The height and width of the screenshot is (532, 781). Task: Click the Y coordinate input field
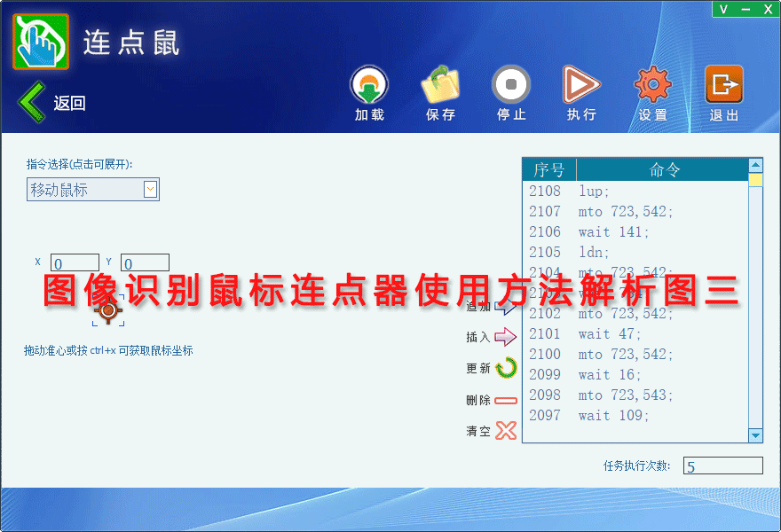click(145, 263)
